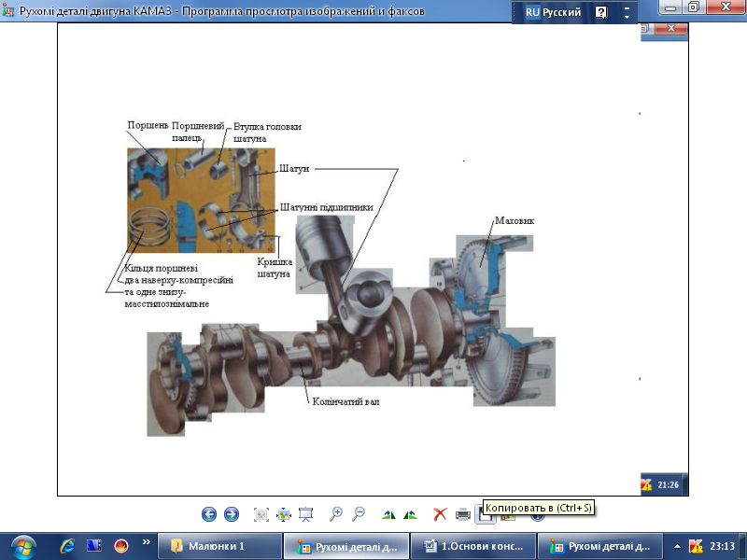Image resolution: width=747 pixels, height=560 pixels.
Task: Zoom out with the minus magnifier
Action: tap(359, 514)
